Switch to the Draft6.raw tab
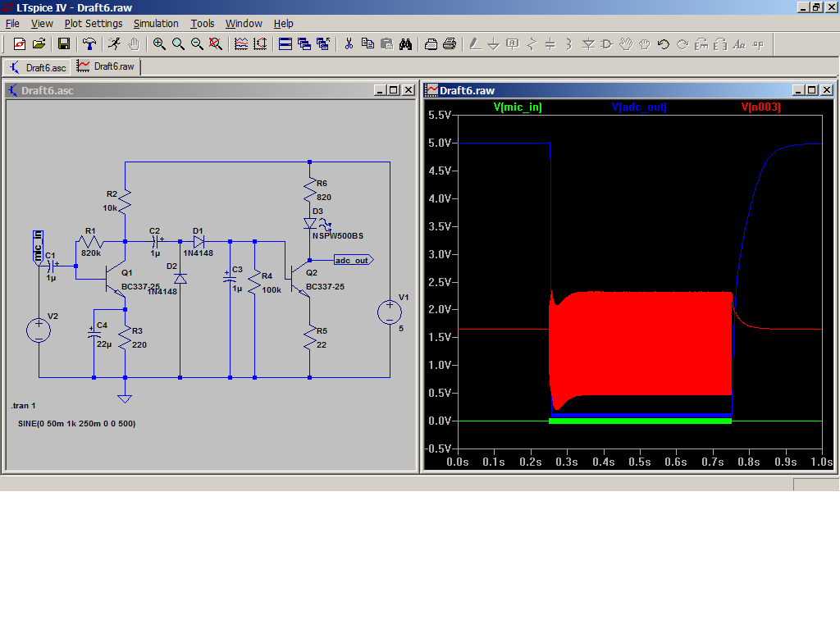 pos(106,66)
